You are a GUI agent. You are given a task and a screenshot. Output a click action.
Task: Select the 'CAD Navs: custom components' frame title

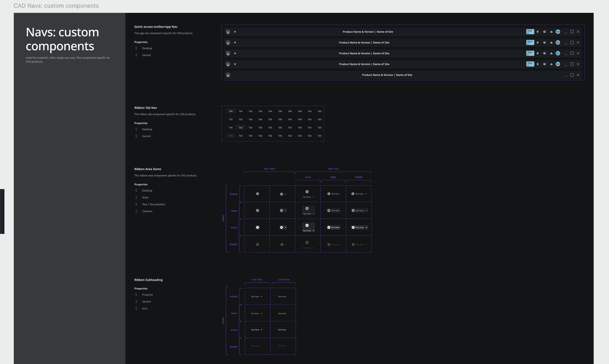[x=56, y=6]
